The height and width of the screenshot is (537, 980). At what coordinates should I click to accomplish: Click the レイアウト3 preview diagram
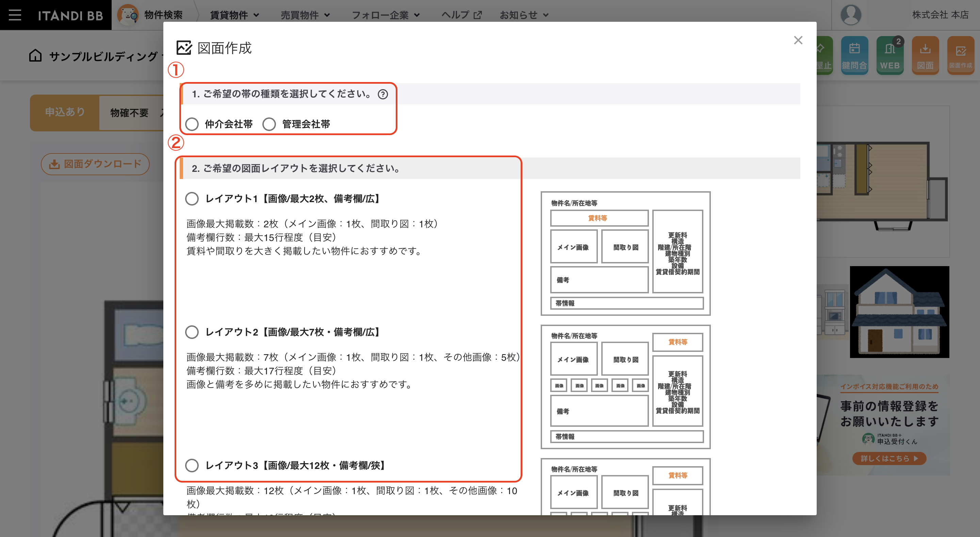[625, 487]
